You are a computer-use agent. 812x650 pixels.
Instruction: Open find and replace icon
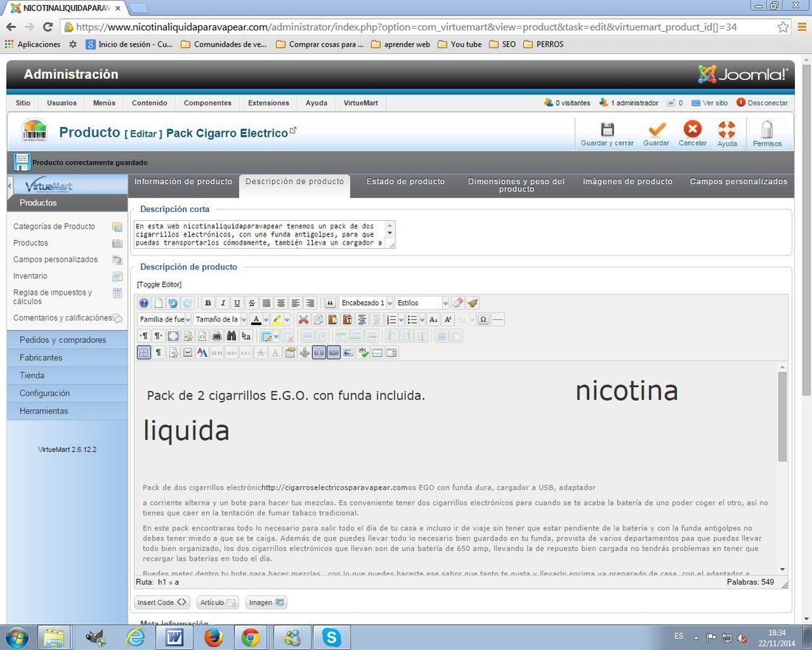pos(246,336)
